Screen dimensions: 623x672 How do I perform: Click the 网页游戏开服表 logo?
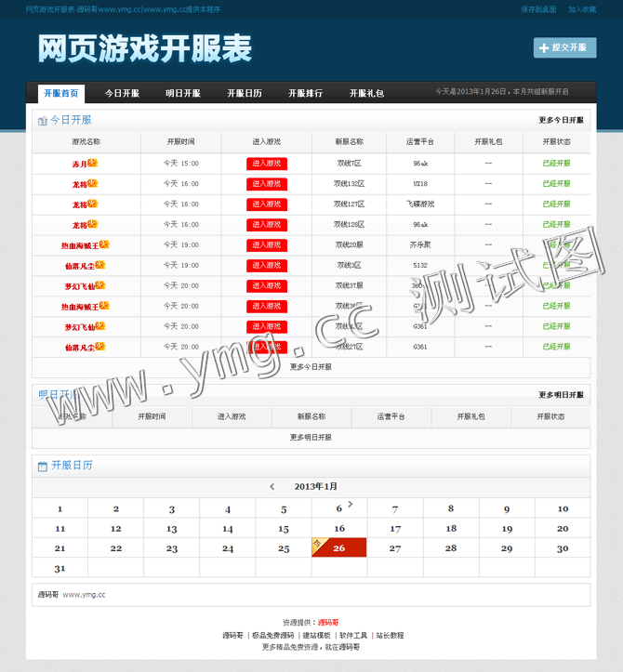145,48
